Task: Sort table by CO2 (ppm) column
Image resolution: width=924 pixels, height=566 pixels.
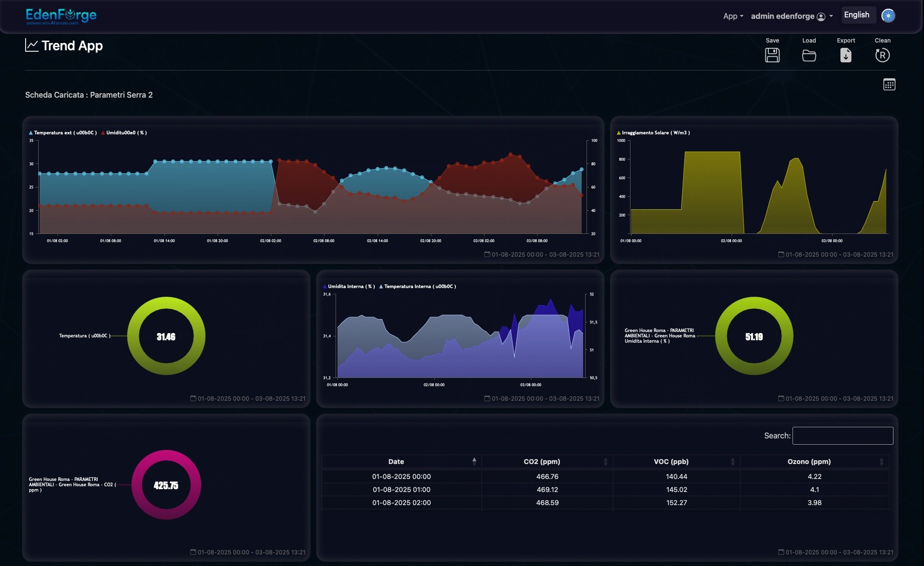Action: click(x=542, y=462)
